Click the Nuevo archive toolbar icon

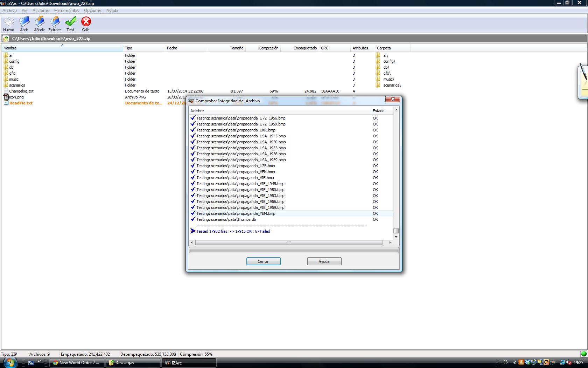click(x=9, y=22)
